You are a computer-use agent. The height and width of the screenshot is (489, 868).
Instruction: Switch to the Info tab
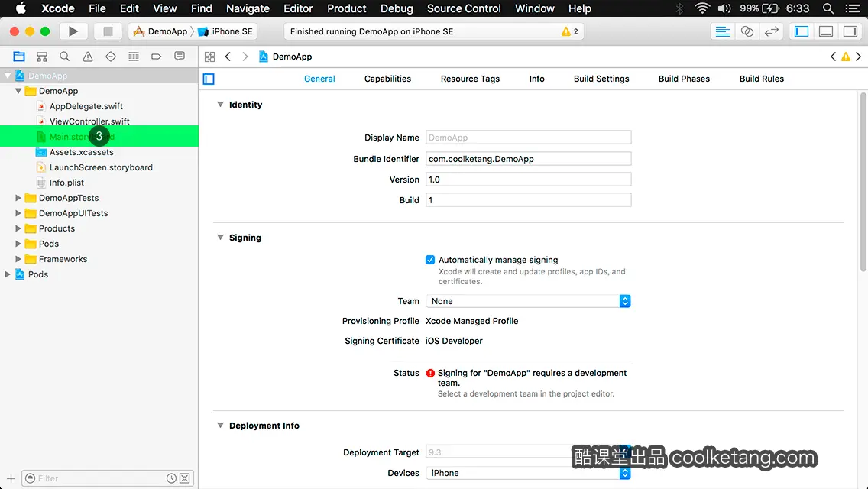[x=536, y=79]
